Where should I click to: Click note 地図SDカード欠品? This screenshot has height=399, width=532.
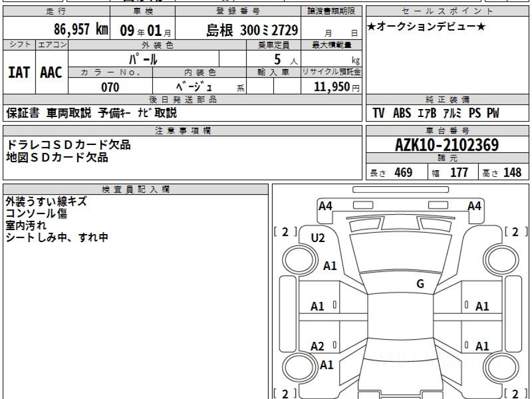tap(57, 157)
